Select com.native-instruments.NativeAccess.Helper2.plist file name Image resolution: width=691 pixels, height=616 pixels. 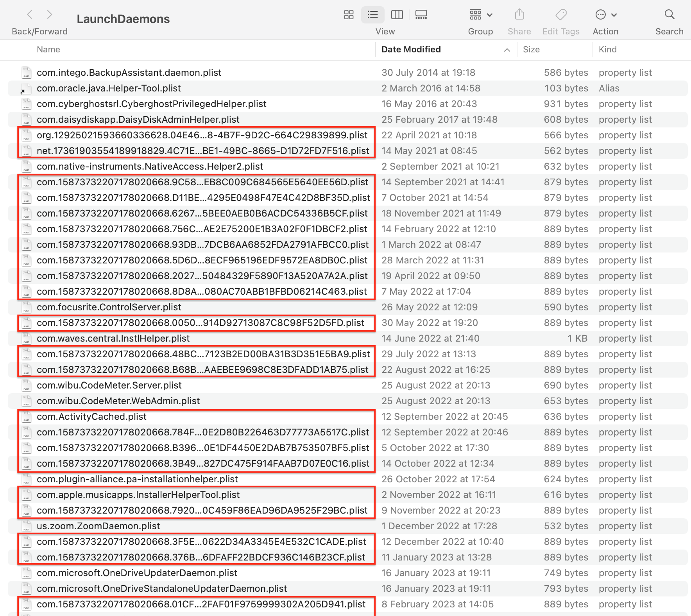150,167
